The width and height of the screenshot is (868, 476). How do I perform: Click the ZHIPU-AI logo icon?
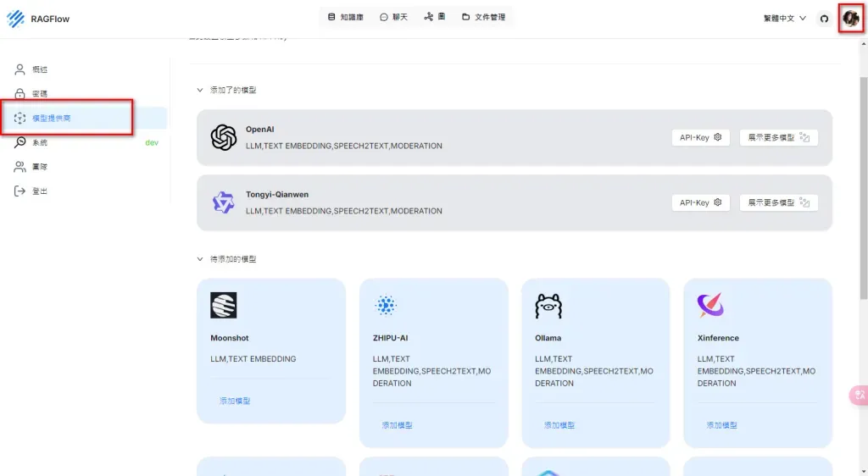click(x=386, y=305)
